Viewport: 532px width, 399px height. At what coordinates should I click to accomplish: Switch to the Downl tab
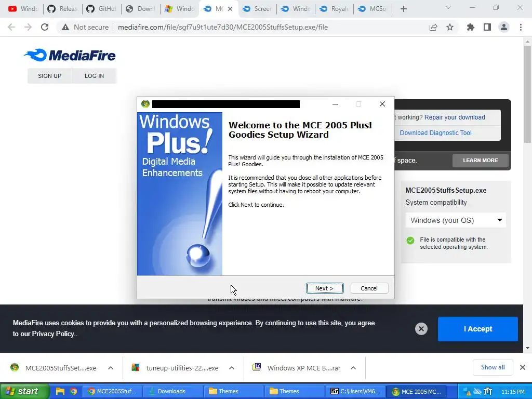[x=140, y=9]
